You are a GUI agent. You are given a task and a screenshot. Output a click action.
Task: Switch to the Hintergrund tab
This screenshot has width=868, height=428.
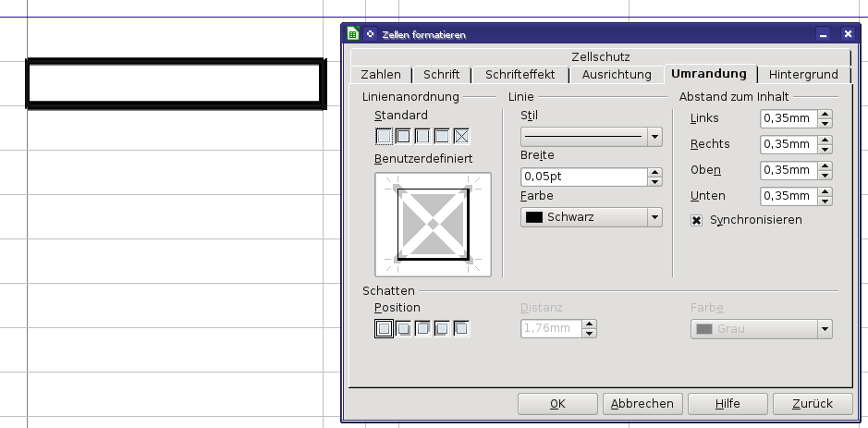coord(802,75)
